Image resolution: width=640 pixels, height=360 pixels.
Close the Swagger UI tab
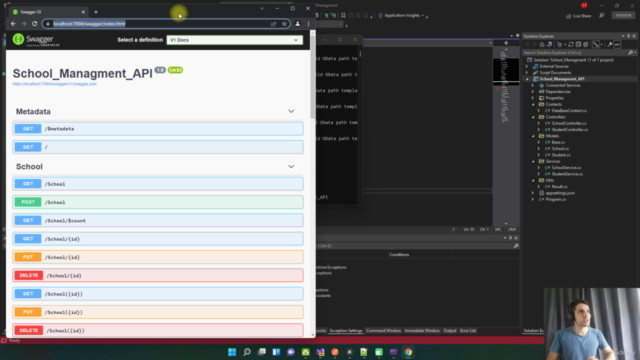[83, 12]
